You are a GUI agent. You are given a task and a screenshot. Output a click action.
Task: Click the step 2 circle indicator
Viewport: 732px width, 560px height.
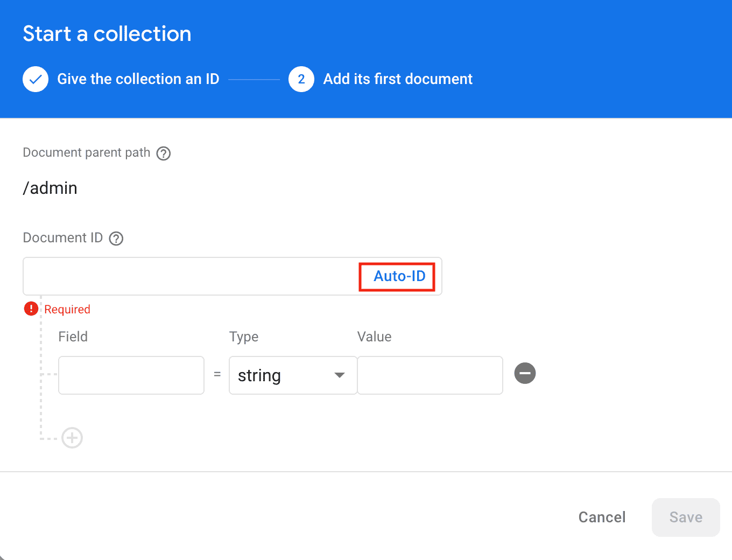click(301, 79)
